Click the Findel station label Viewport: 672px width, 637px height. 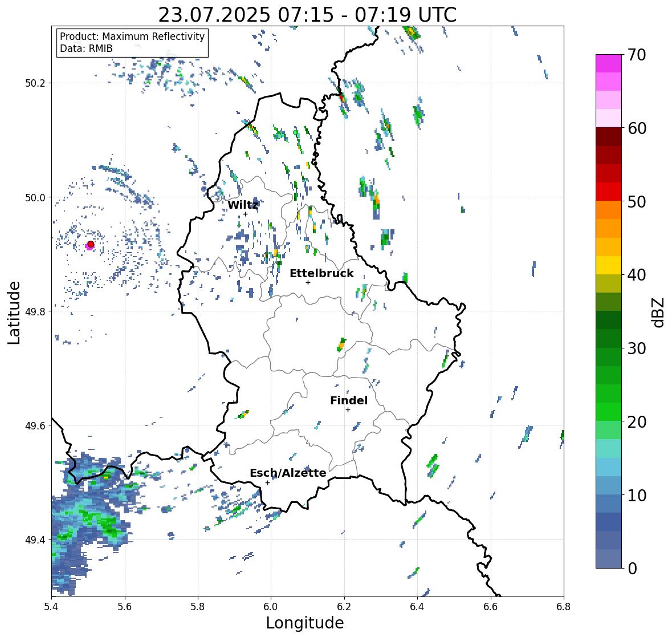(349, 400)
